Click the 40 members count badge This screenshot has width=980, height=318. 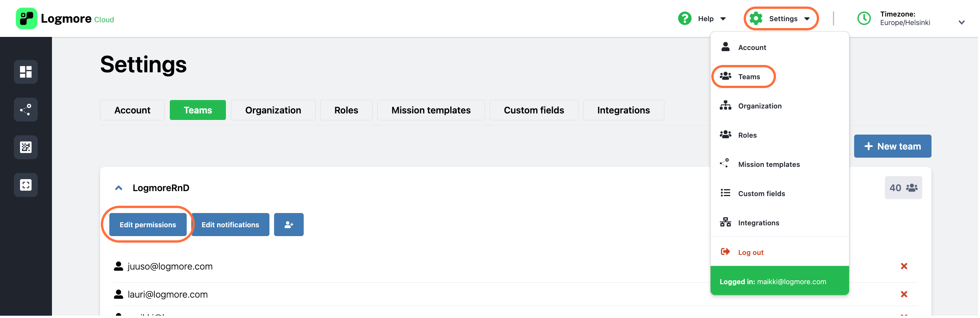click(x=904, y=188)
